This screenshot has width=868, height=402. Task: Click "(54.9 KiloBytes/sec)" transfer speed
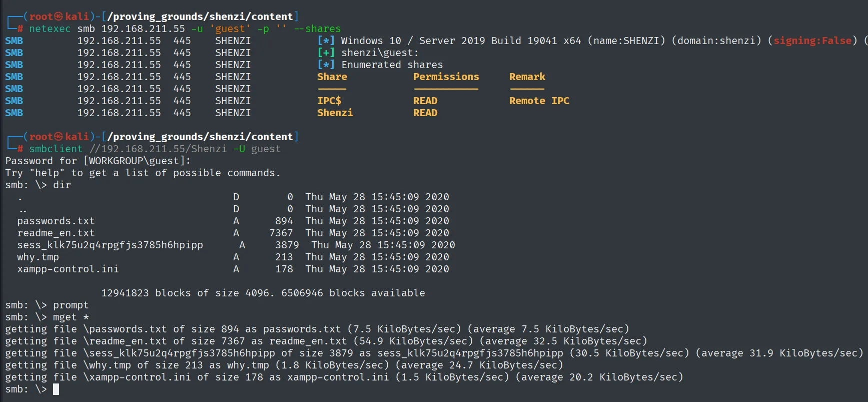tap(413, 341)
